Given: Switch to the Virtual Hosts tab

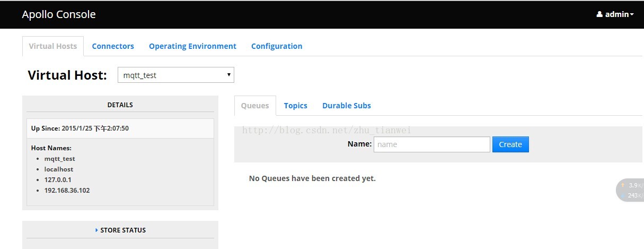Looking at the screenshot, I should (53, 46).
